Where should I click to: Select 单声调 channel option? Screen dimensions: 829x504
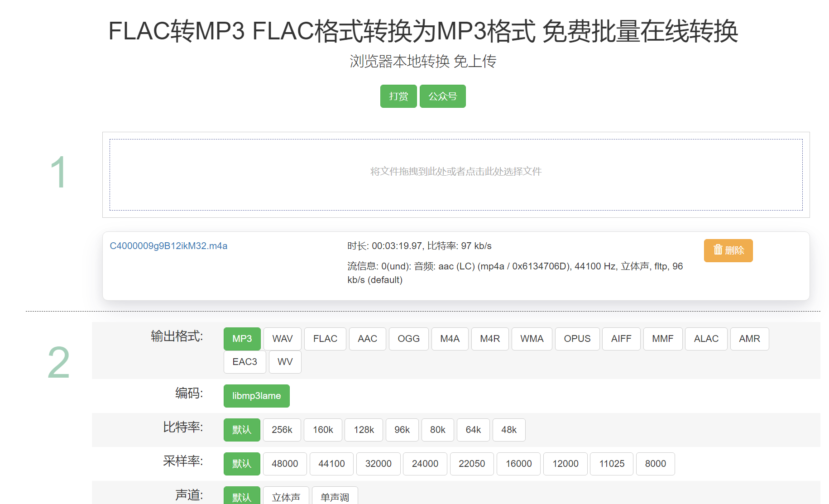click(334, 497)
